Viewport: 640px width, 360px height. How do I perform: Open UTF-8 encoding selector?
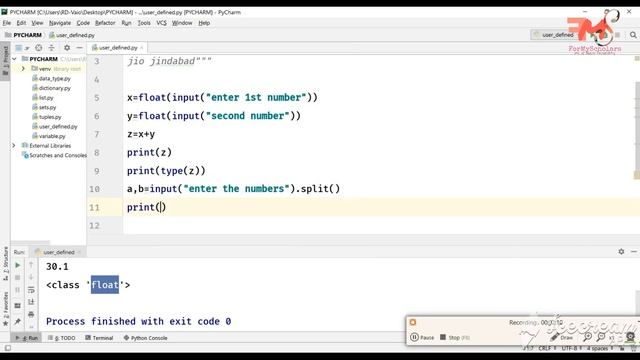(x=571, y=348)
